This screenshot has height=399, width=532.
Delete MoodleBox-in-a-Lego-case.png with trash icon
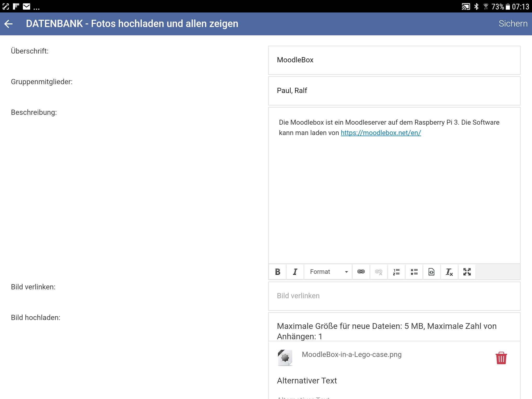(x=501, y=358)
